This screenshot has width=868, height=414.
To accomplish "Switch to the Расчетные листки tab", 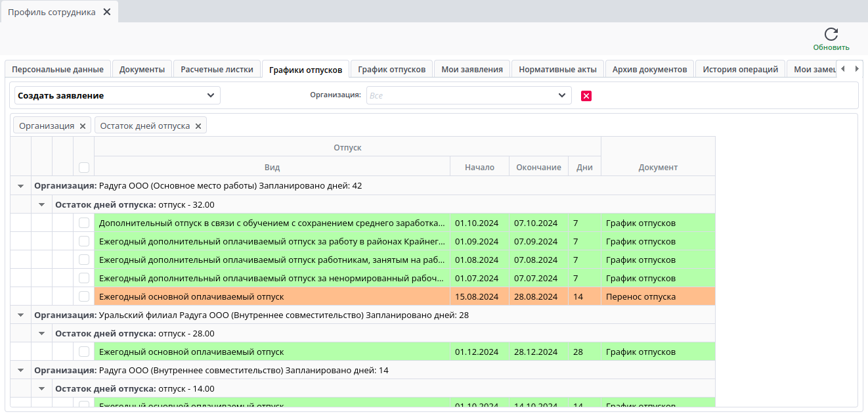I will [x=217, y=69].
